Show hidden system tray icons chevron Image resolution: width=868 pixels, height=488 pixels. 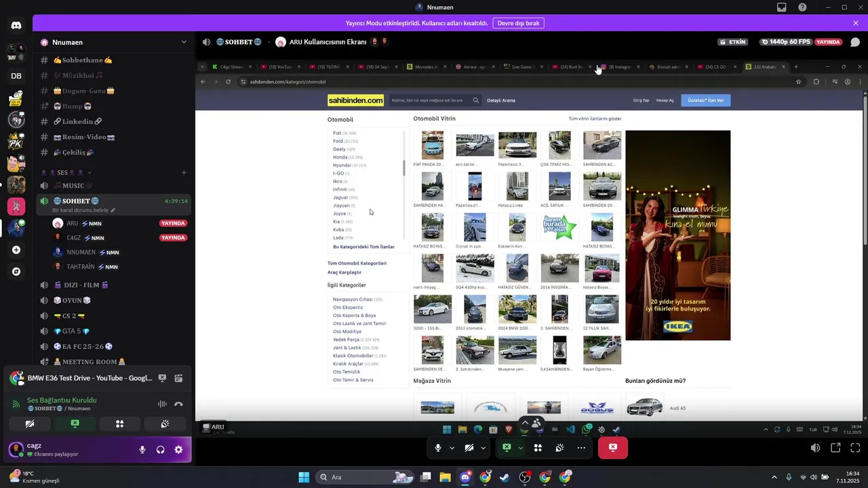point(774,477)
